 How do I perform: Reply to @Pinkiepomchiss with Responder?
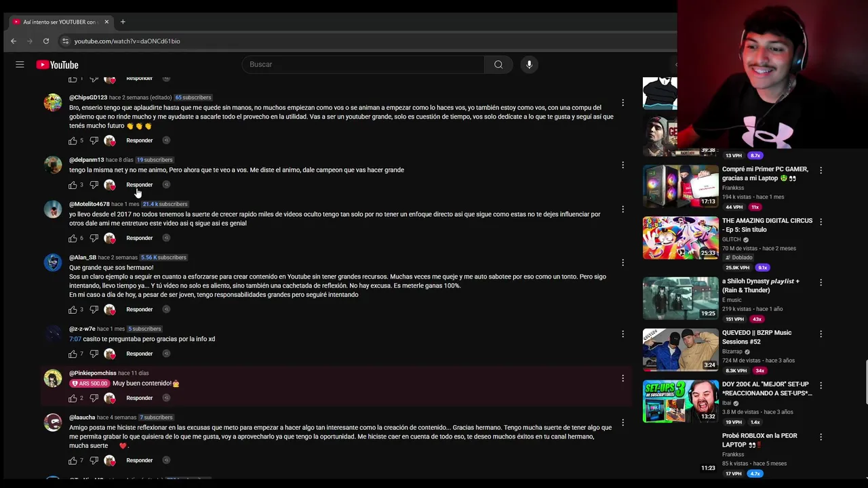click(139, 398)
